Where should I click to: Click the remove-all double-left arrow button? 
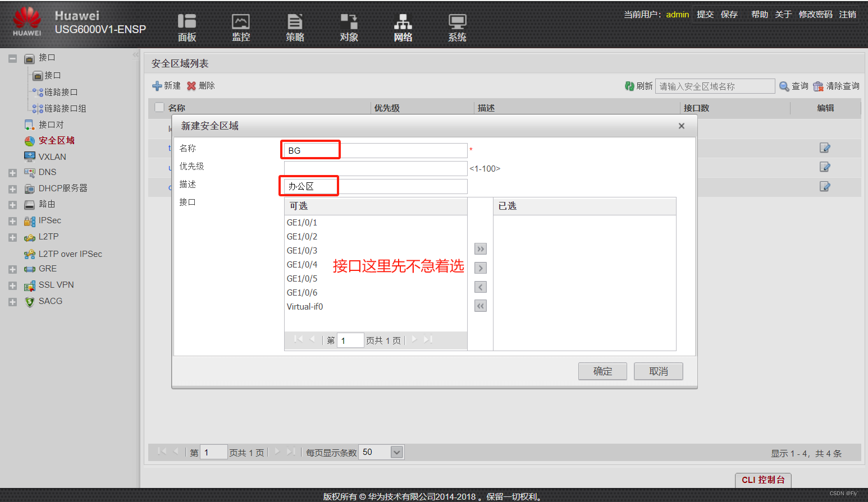tap(481, 306)
